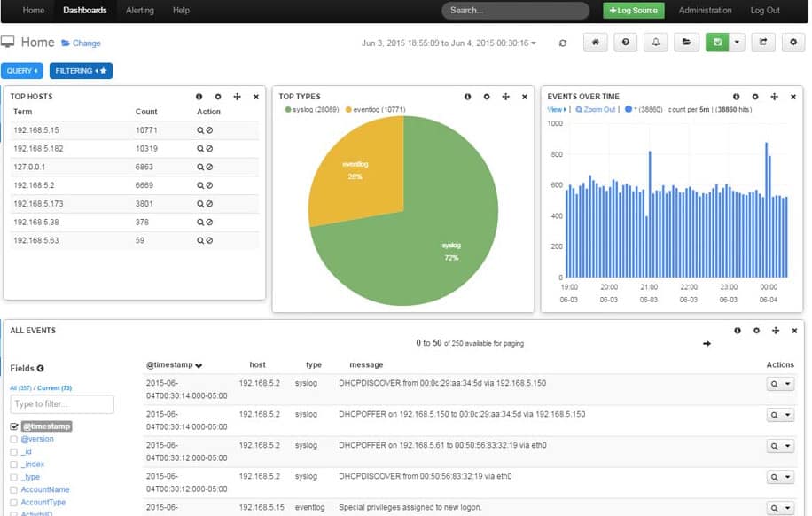Click the folder open icon button
This screenshot has height=516, width=812.
click(x=685, y=43)
